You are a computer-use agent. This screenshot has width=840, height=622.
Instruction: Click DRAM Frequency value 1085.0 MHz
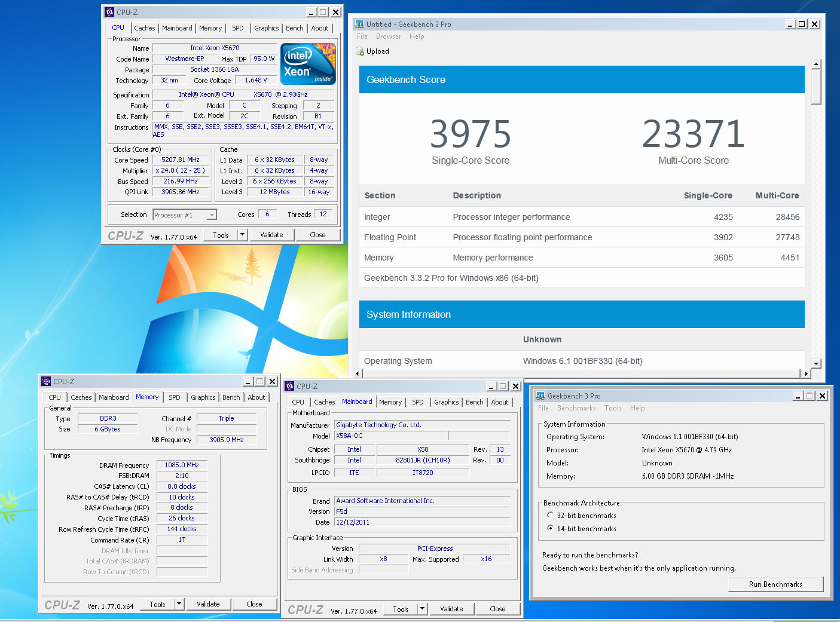[182, 465]
